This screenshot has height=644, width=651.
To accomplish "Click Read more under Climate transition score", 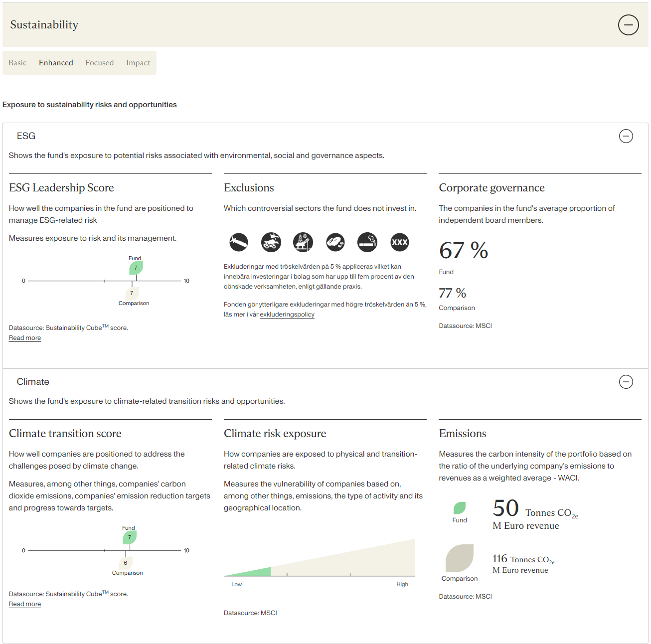I will tap(24, 604).
